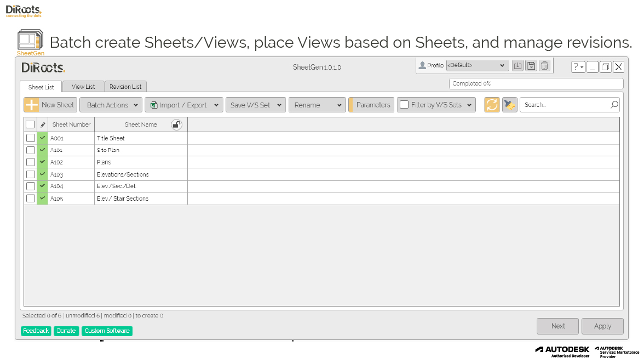644x363 pixels.
Task: Open the Import / Export dropdown
Action: click(x=183, y=105)
